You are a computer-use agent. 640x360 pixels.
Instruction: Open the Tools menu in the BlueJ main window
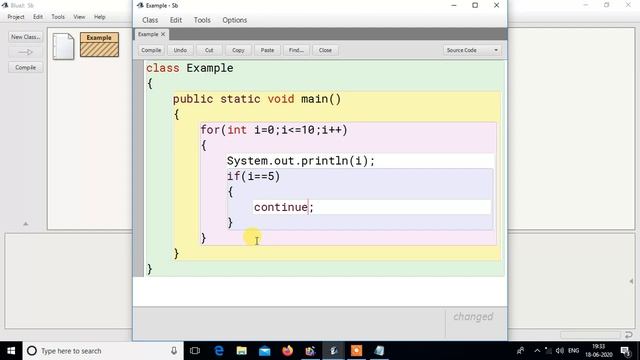58,17
